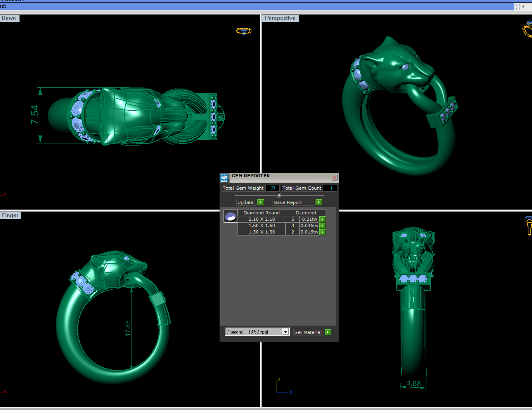Screen dimensions: 532x410
Task: Click the green arrow in the 0.21tw row
Action: pos(323,219)
